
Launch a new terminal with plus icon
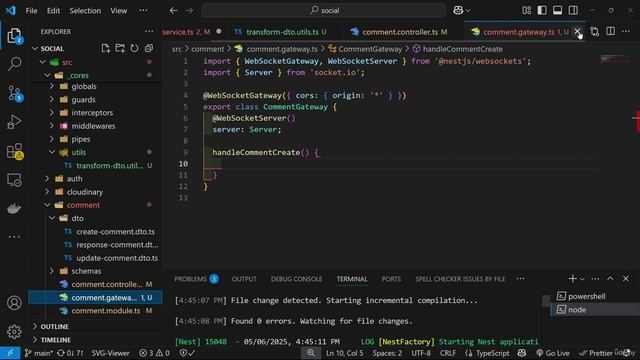(x=572, y=279)
